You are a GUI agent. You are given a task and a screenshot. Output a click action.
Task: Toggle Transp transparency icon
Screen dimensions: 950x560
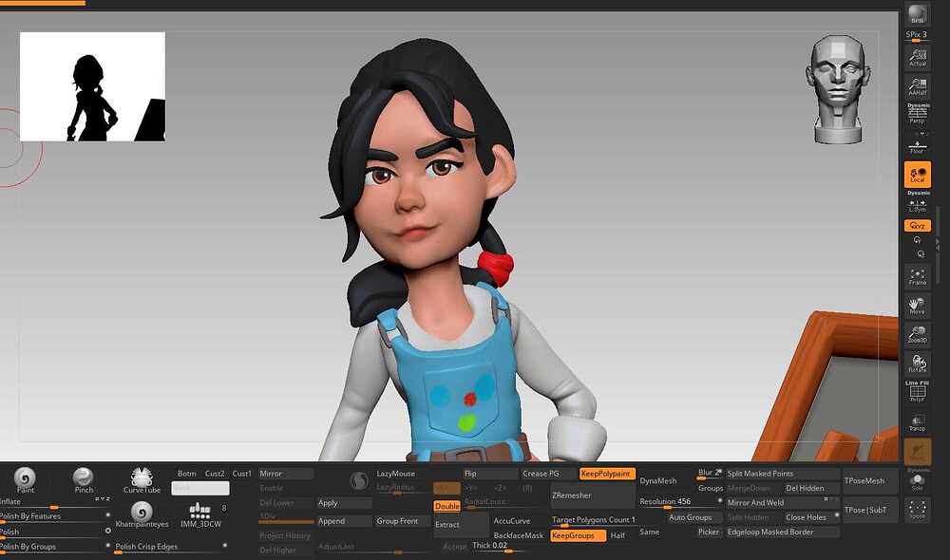(x=918, y=422)
